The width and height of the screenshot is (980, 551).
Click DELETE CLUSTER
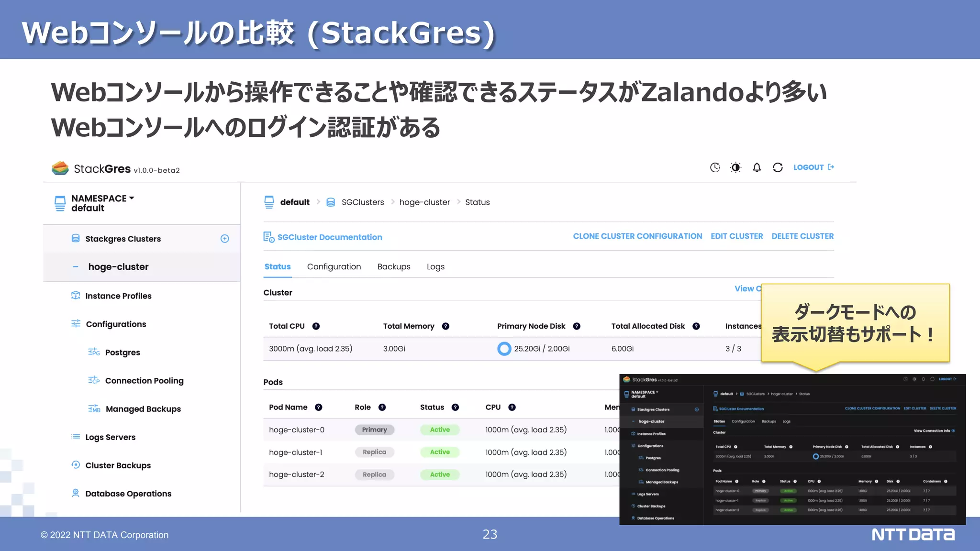pyautogui.click(x=802, y=236)
